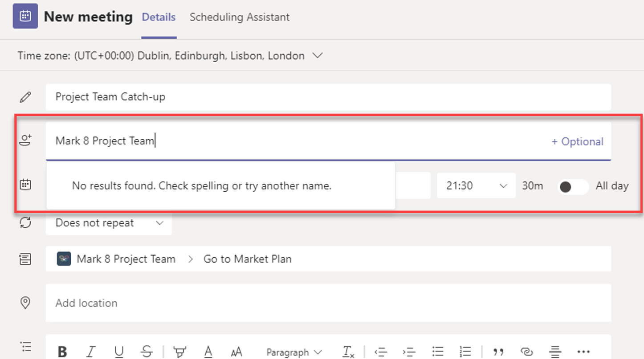
Task: Open the font size tool
Action: point(236,352)
